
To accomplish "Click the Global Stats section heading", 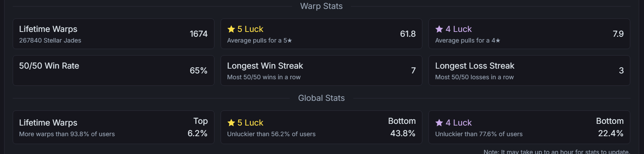I will [321, 98].
